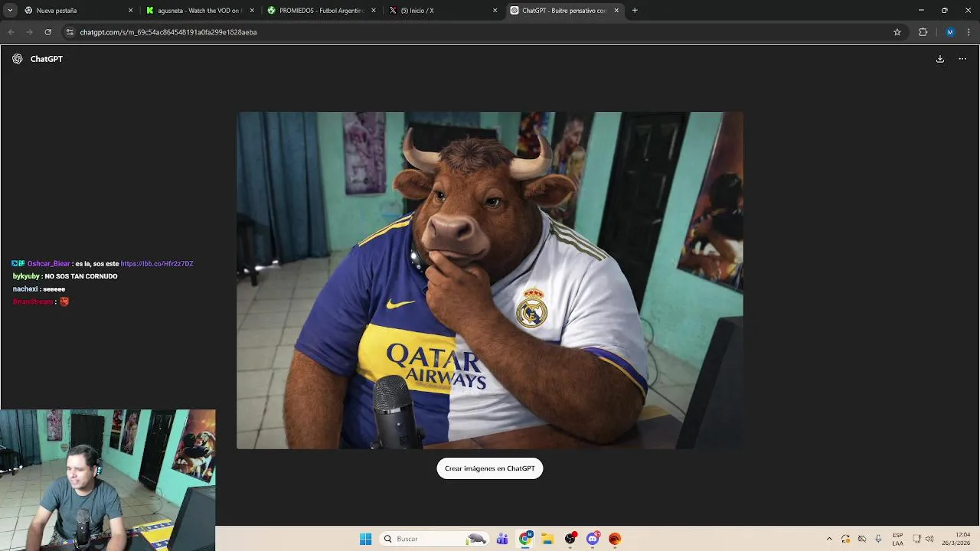Open the Chrome three-dot menu
Screen dimensions: 980x551
pos(969,32)
